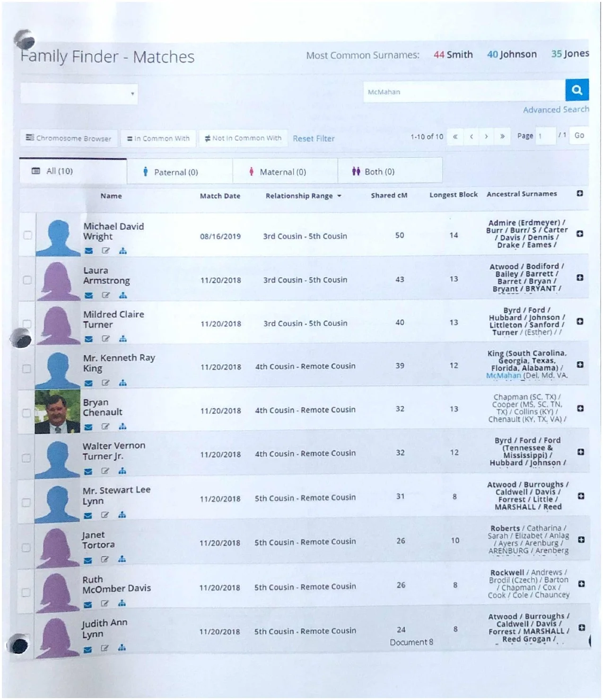The width and height of the screenshot is (603, 700).
Task: Expand ancestral surnames for Bryan Chenault
Action: (580, 408)
